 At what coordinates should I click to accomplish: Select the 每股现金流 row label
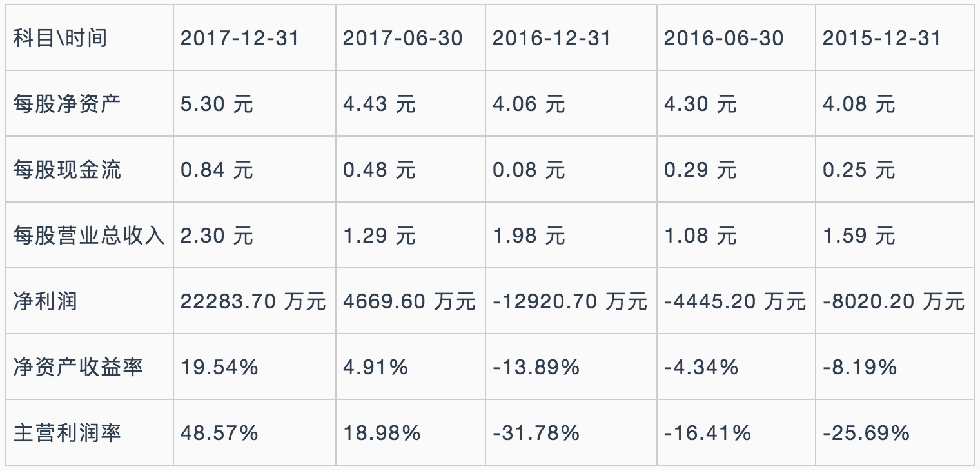click(x=68, y=170)
